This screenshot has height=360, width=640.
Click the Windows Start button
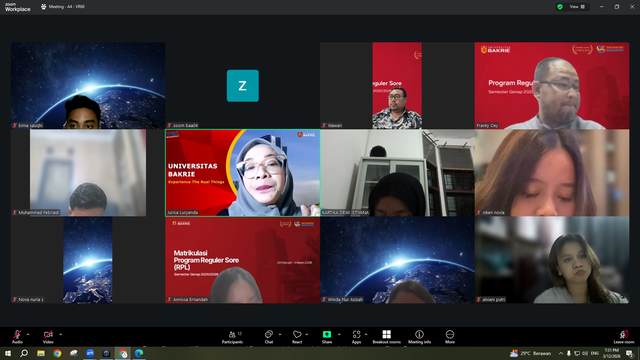pyautogui.click(x=8, y=353)
